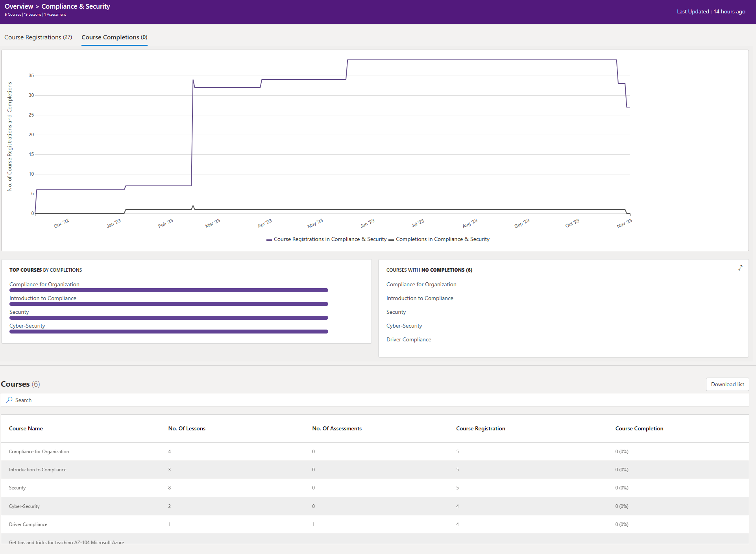Click Security lessons count 8
Screen dimensions: 756x554
[x=170, y=488]
